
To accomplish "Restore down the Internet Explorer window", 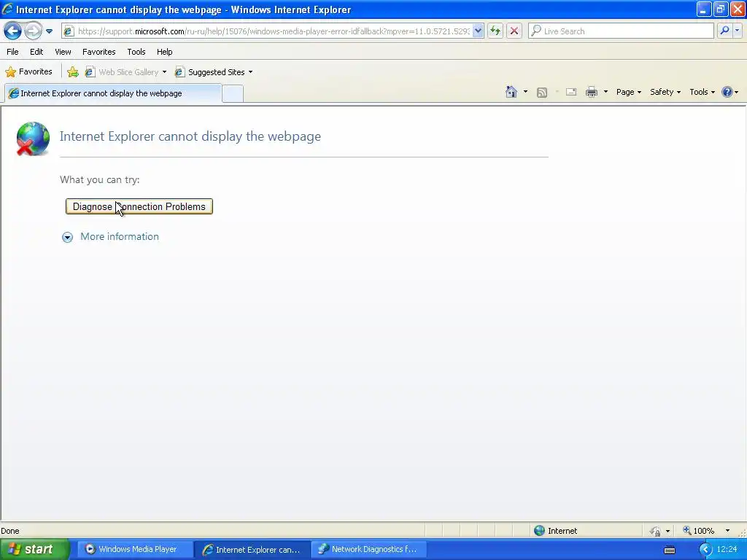I will 720,9.
